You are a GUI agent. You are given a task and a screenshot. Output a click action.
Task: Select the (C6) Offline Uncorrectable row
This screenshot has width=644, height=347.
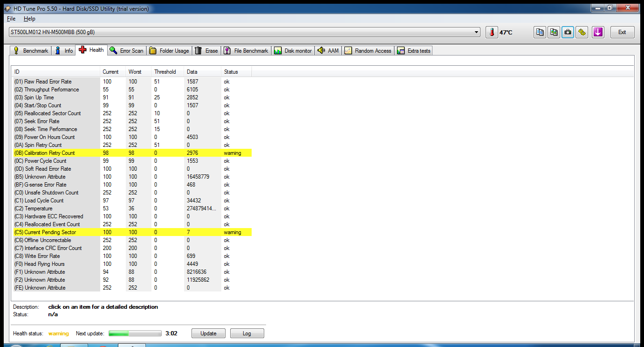pos(132,240)
